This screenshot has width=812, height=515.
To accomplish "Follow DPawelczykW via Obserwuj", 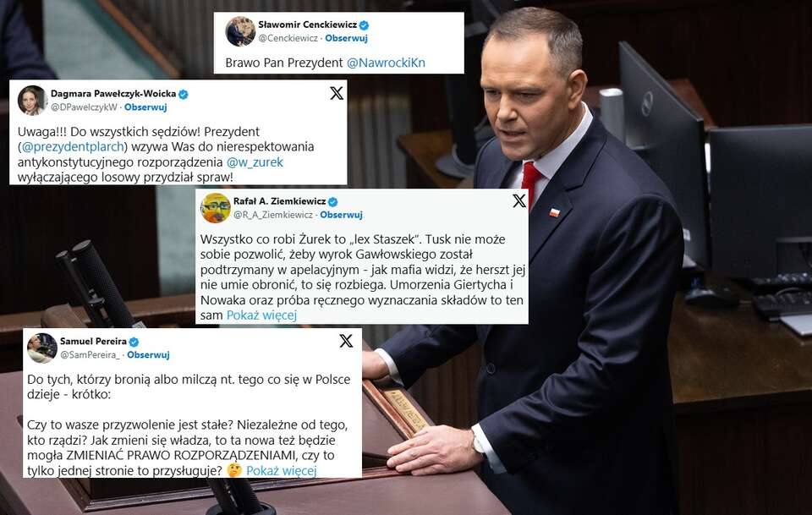I will point(145,107).
